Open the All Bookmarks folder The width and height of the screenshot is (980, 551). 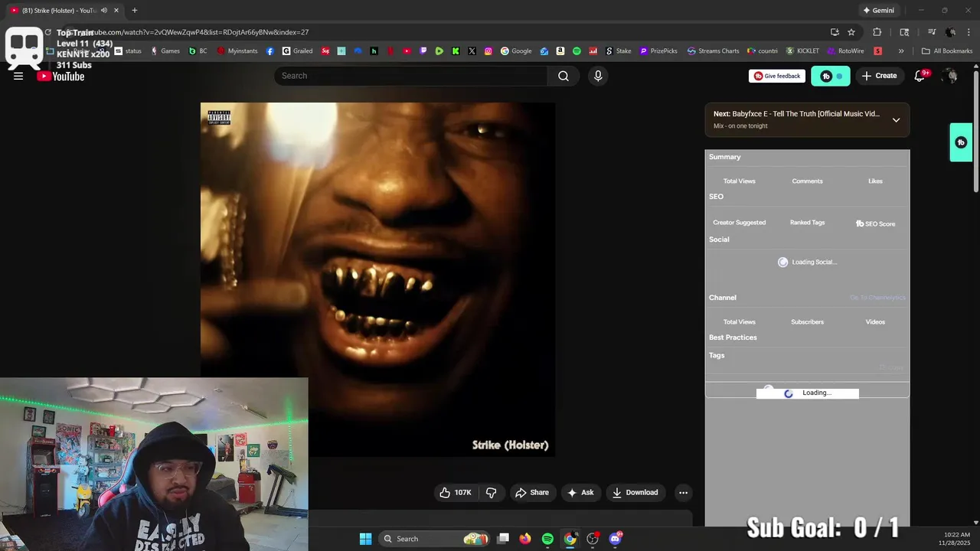947,51
